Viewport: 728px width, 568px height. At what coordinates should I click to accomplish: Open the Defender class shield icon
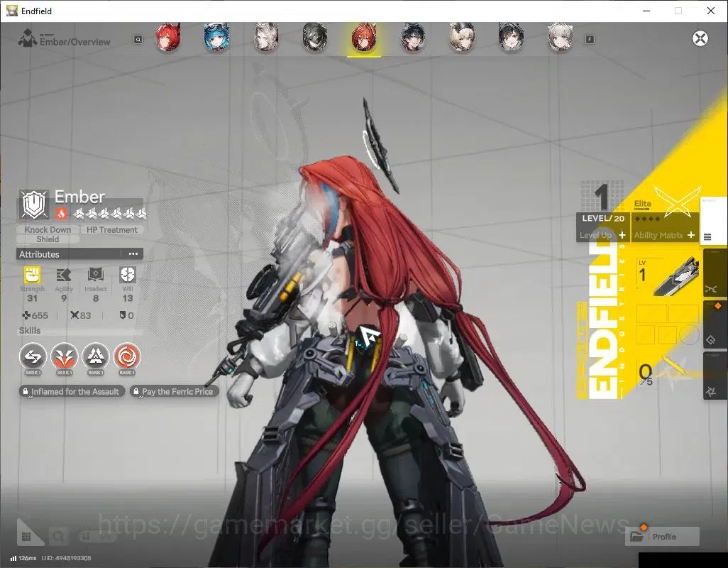34,204
